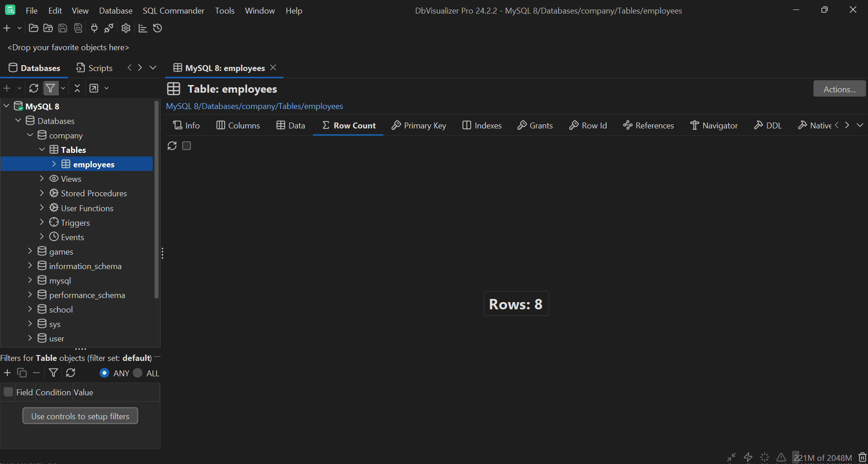Click the reload row count icon
This screenshot has width=868, height=464.
[x=172, y=146]
